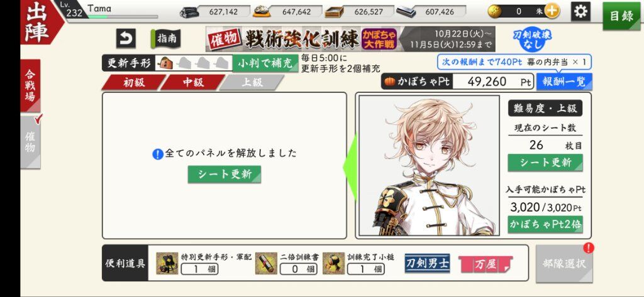Select the 二倍訓練書 scroll icon

click(266, 263)
